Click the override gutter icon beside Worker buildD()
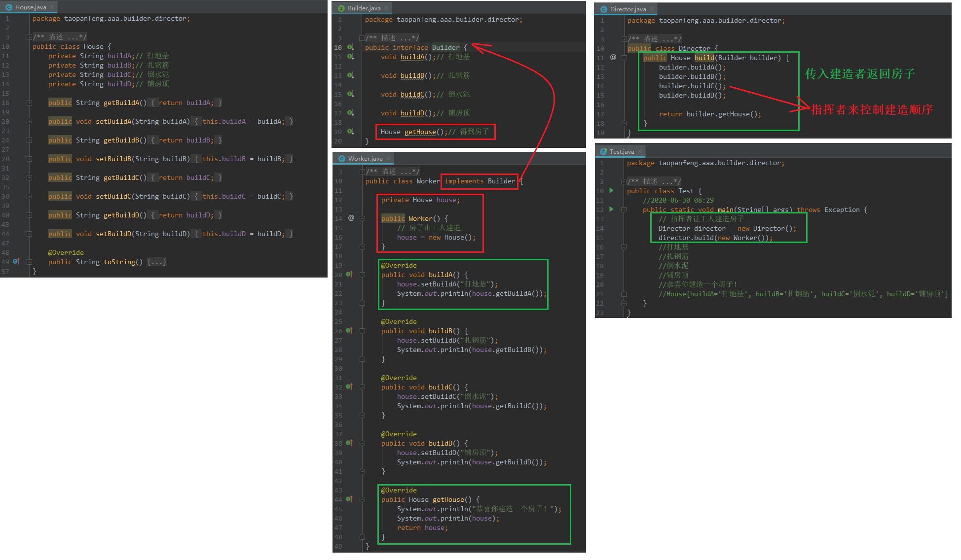This screenshot has height=560, width=961. [x=349, y=443]
